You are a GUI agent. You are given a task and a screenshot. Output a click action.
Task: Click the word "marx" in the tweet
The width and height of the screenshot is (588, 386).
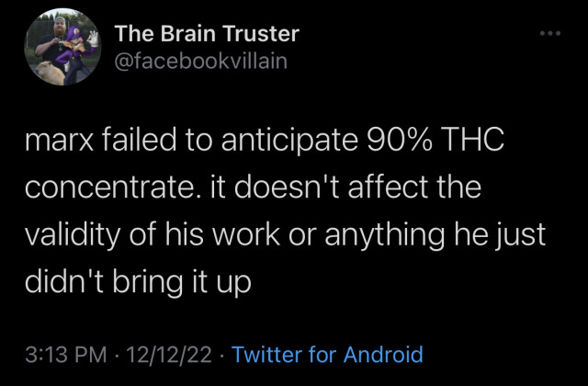click(60, 142)
